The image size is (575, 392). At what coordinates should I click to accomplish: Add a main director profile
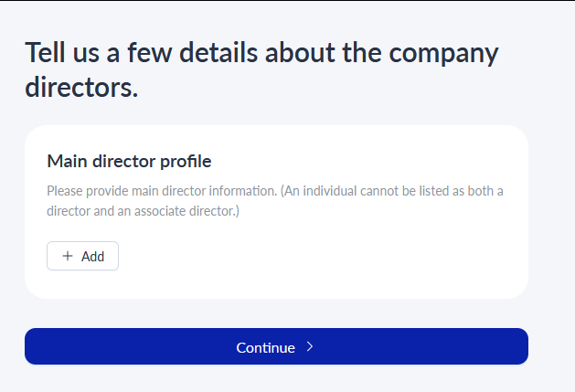(x=82, y=256)
